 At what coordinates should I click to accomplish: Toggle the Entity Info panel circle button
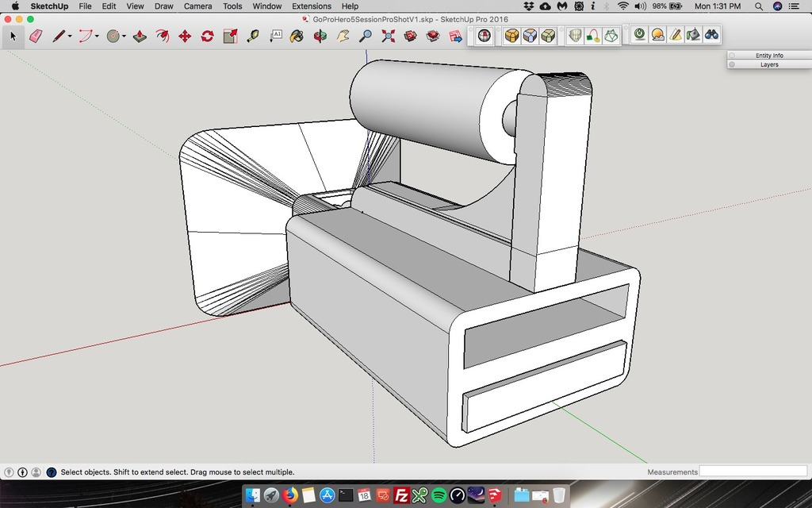[x=732, y=56]
